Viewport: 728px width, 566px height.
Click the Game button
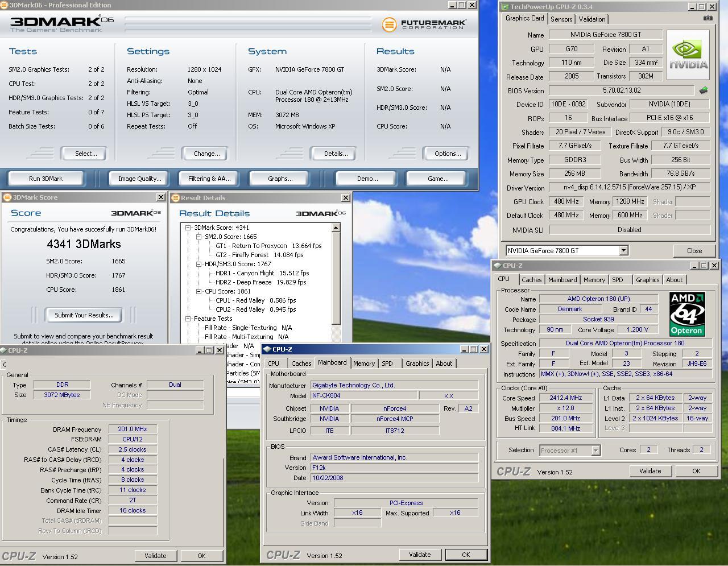click(438, 179)
